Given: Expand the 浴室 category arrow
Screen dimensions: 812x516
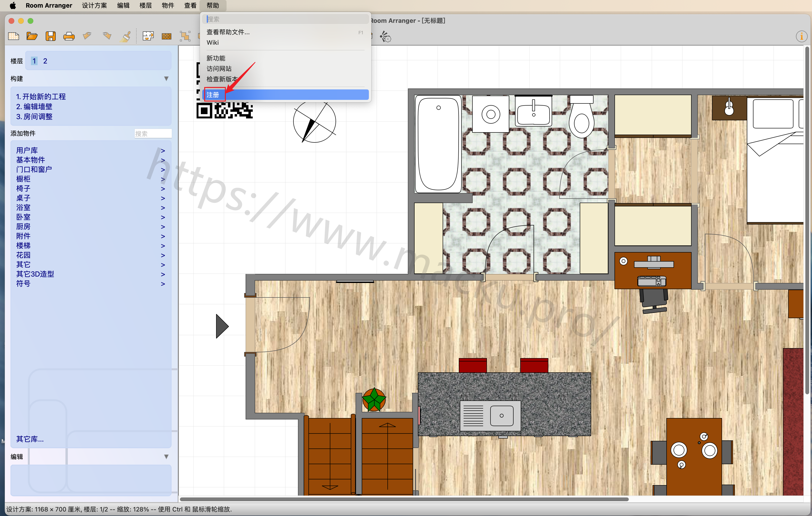Looking at the screenshot, I should point(163,208).
